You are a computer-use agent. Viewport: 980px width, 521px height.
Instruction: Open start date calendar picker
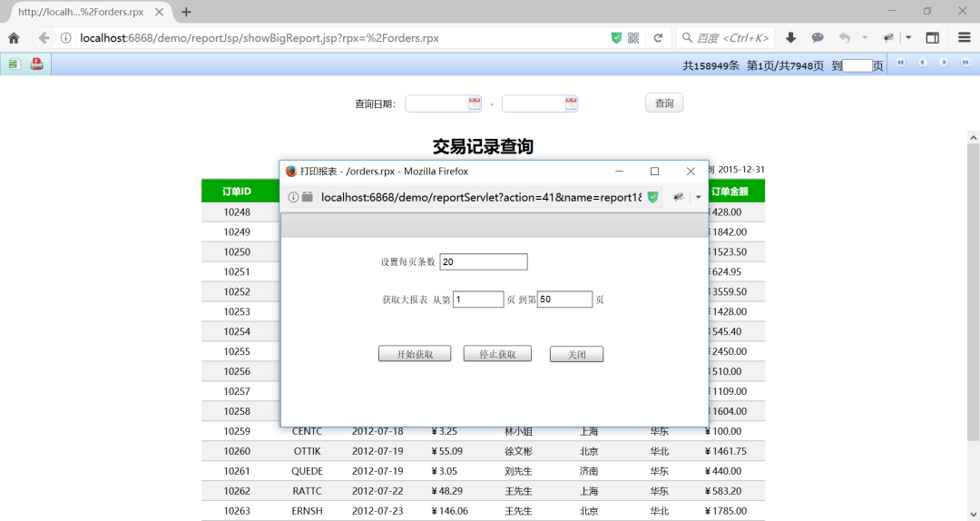(x=475, y=103)
